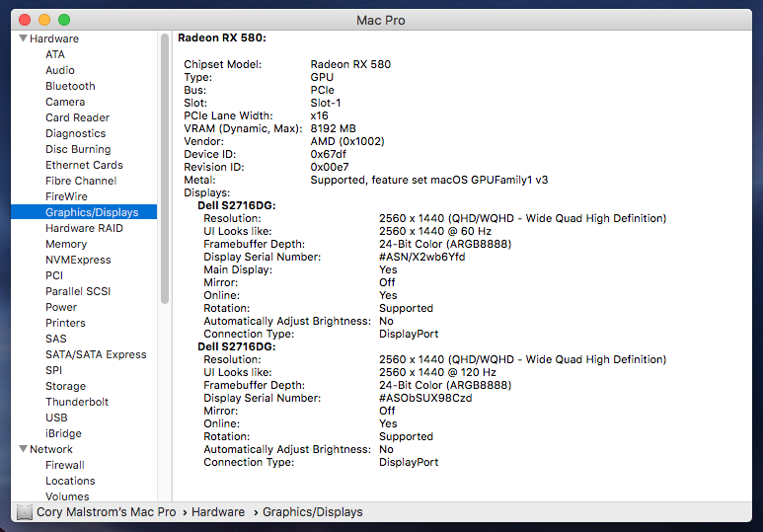Select SPI in the sidebar
This screenshot has height=532, width=763.
pyautogui.click(x=53, y=370)
